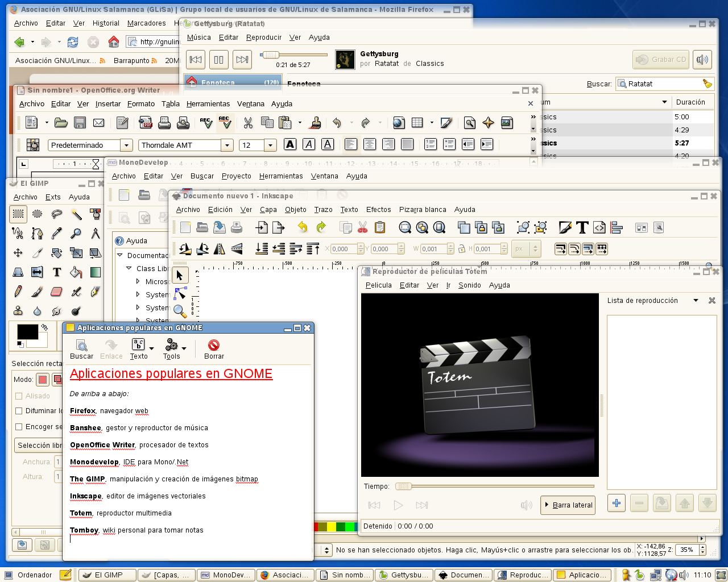The width and height of the screenshot is (728, 582).
Task: Enable the Difuminar checkbox in GIMP
Action: click(x=19, y=411)
